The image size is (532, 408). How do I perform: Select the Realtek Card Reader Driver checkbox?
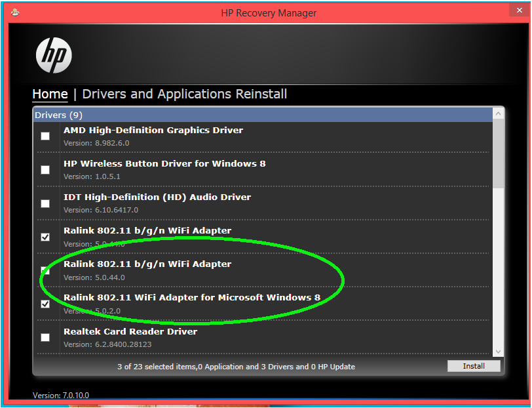(x=45, y=337)
